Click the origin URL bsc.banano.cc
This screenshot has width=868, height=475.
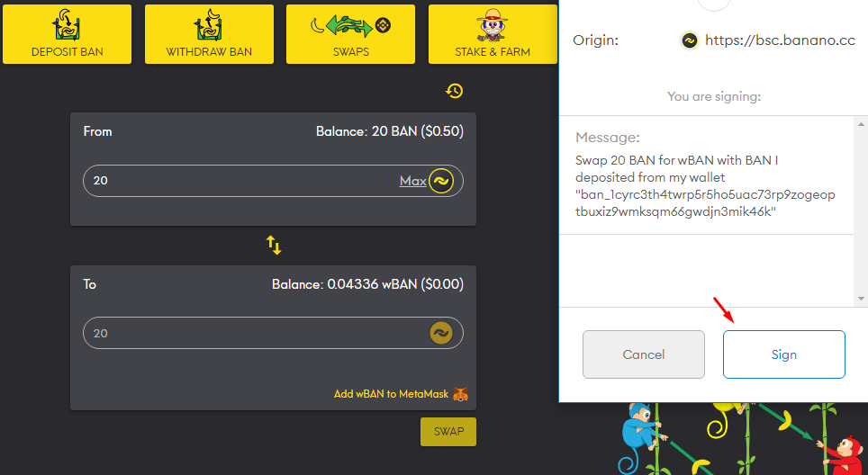(780, 40)
